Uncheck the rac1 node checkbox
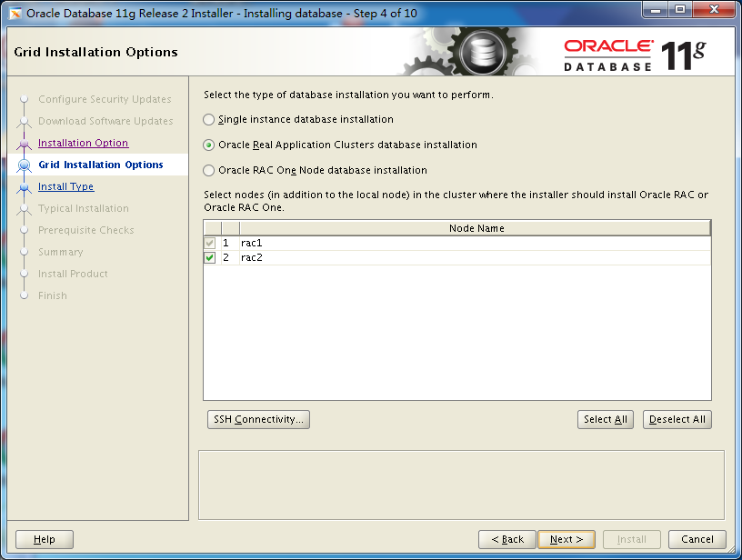742x560 pixels. (210, 243)
